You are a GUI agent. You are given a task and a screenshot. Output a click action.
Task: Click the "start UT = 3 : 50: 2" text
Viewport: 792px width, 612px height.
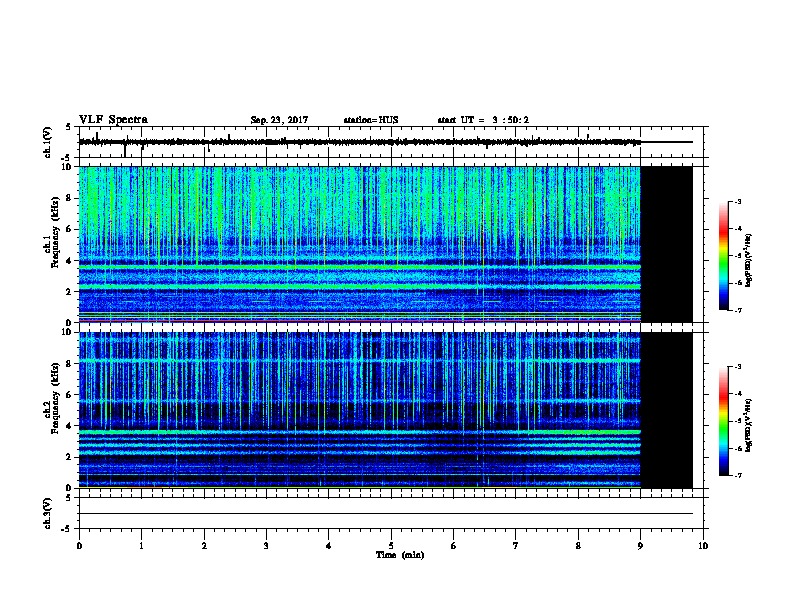(483, 120)
